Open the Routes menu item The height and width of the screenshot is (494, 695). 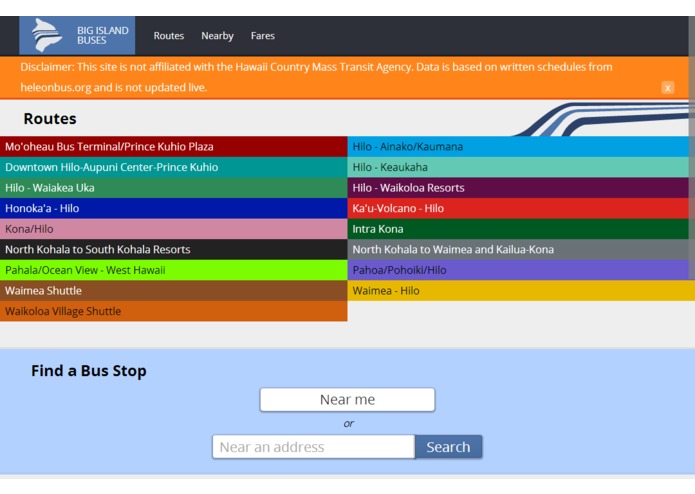click(168, 36)
